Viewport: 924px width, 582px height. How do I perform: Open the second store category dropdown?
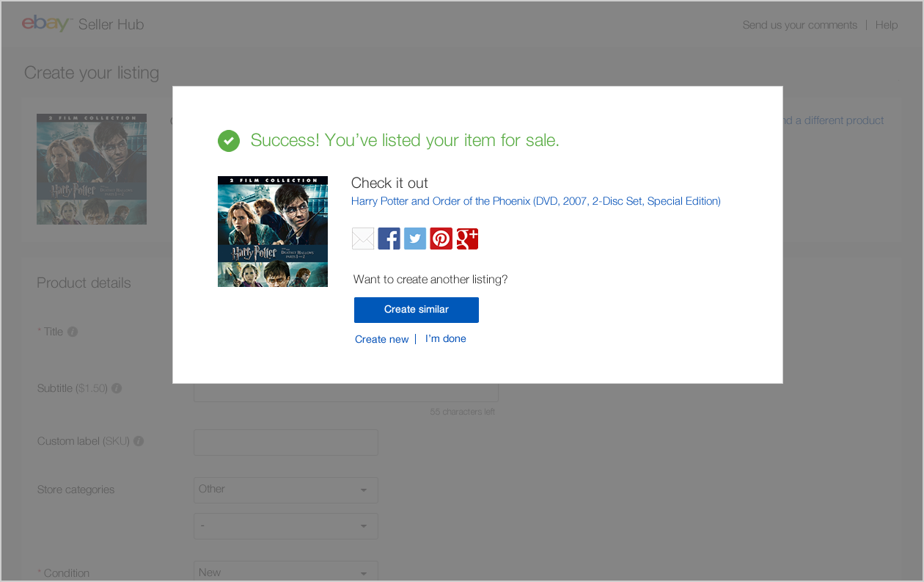click(286, 526)
